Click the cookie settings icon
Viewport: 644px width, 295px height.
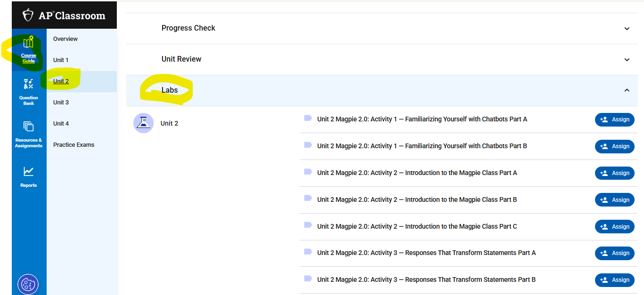click(x=28, y=284)
